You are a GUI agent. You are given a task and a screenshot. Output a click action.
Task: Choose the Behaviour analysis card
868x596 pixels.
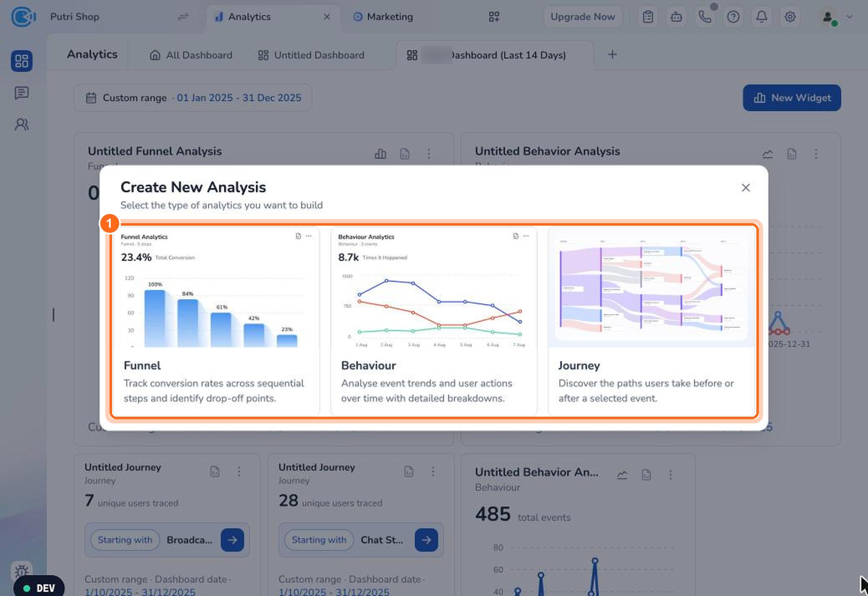click(434, 321)
